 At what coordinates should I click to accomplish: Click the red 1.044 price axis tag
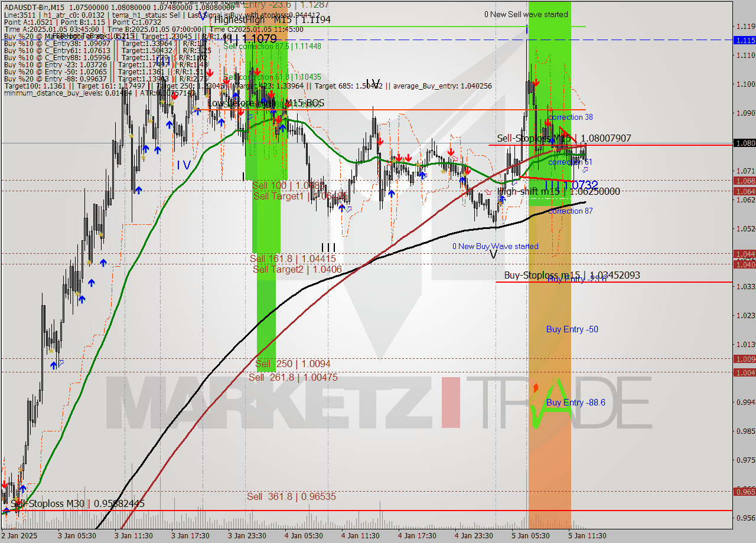744,254
